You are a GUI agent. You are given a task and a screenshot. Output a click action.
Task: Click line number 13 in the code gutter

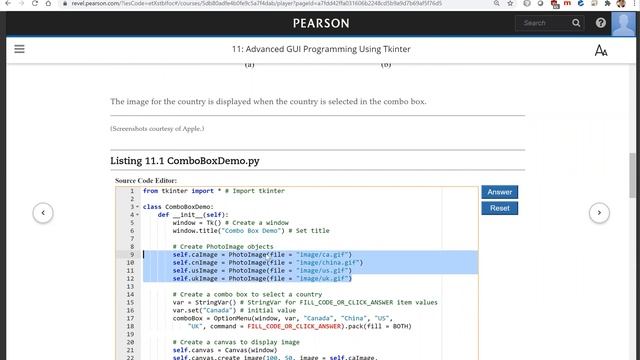coord(130,287)
